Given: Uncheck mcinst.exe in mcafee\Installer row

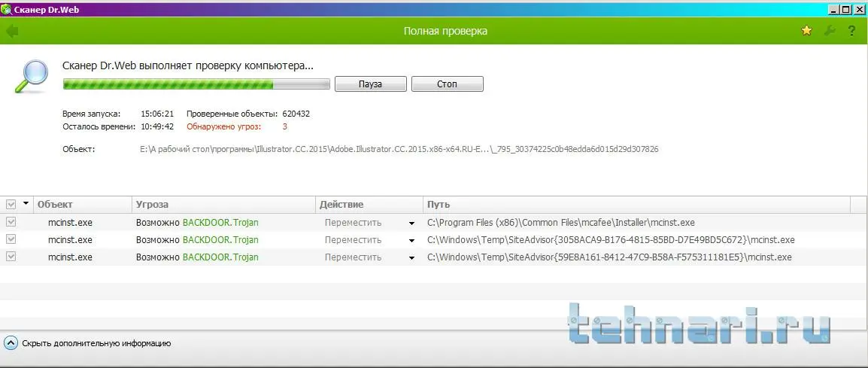Looking at the screenshot, I should click(11, 222).
